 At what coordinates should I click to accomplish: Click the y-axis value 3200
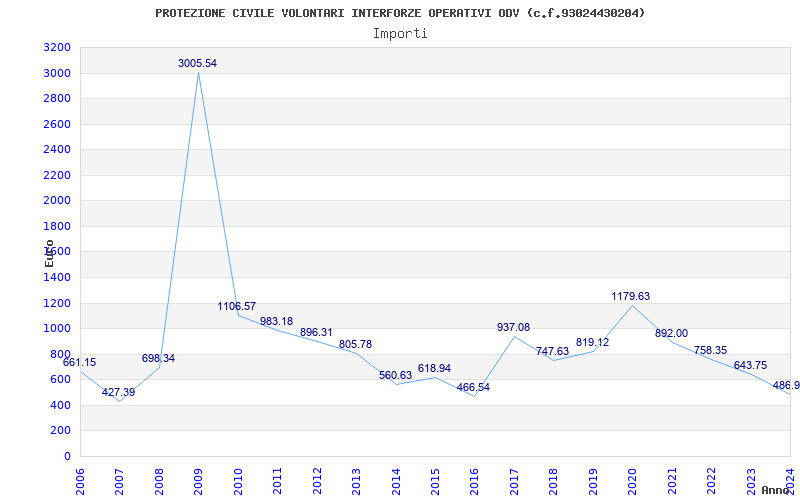point(58,47)
